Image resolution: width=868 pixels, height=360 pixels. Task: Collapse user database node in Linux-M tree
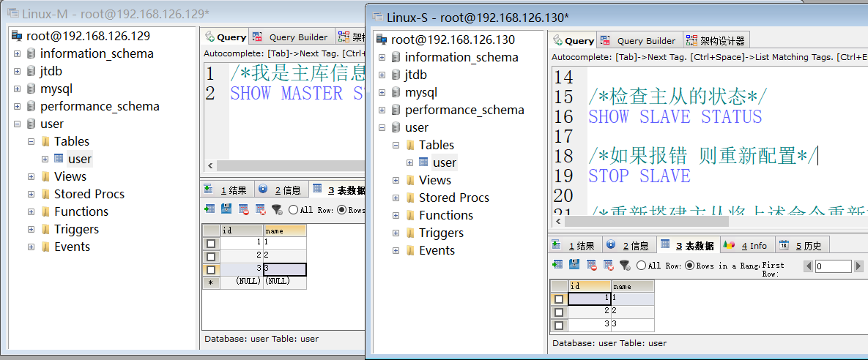pos(17,124)
